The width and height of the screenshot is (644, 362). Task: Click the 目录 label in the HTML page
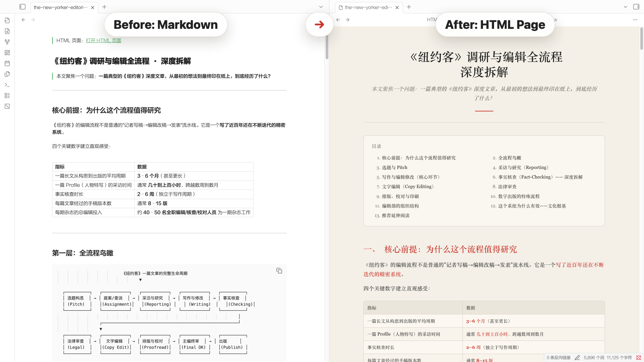[x=376, y=146]
